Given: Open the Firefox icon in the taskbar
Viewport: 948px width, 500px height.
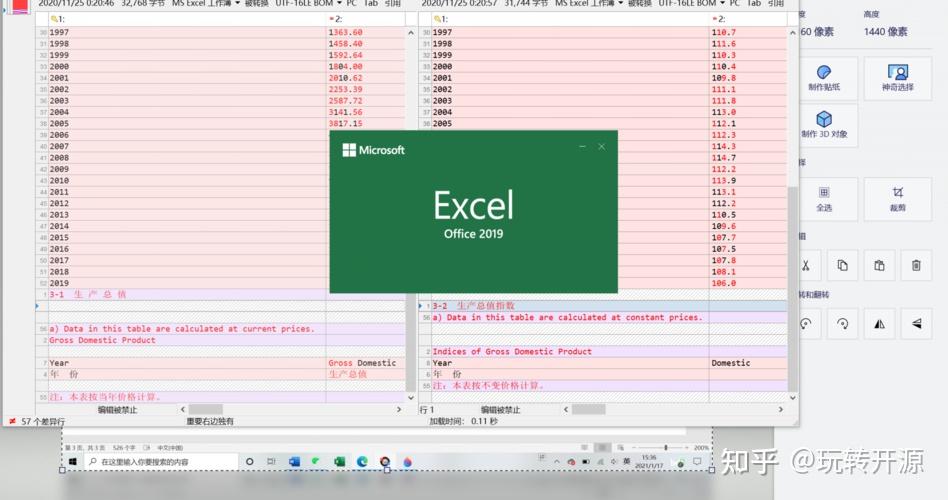Looking at the screenshot, I should pos(407,462).
